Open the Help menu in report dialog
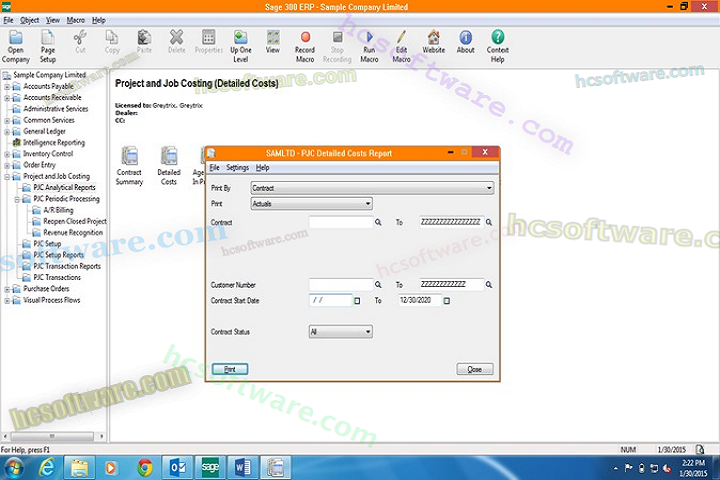The image size is (720, 480). [x=263, y=168]
